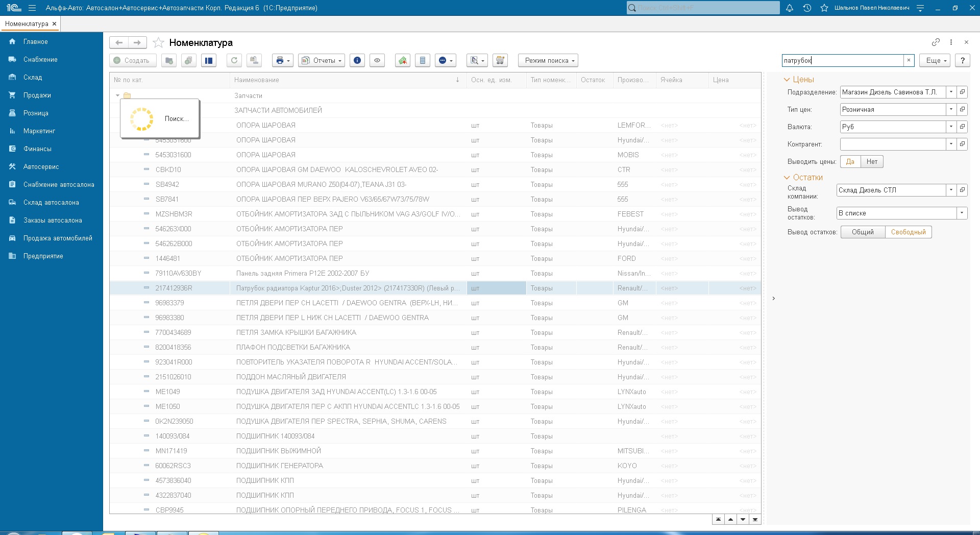Viewport: 980px width, 535px height.
Task: Select Нет for Выводить цены
Action: pyautogui.click(x=872, y=162)
